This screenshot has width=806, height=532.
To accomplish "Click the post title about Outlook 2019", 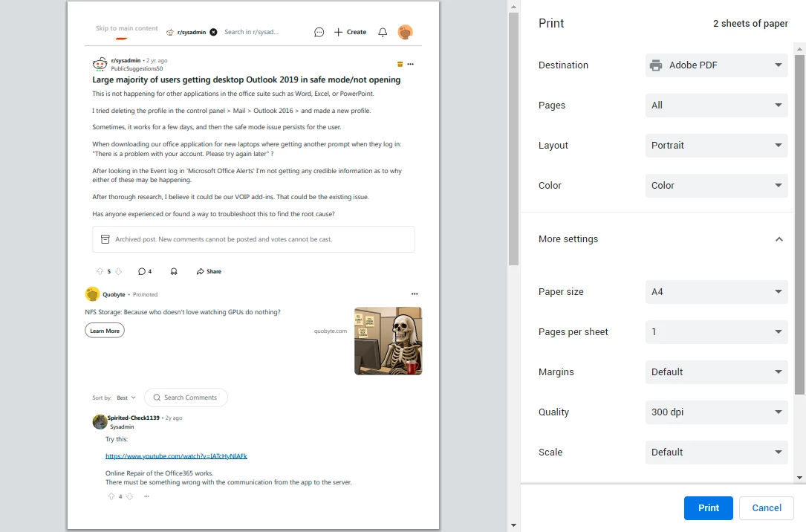I will (x=246, y=80).
